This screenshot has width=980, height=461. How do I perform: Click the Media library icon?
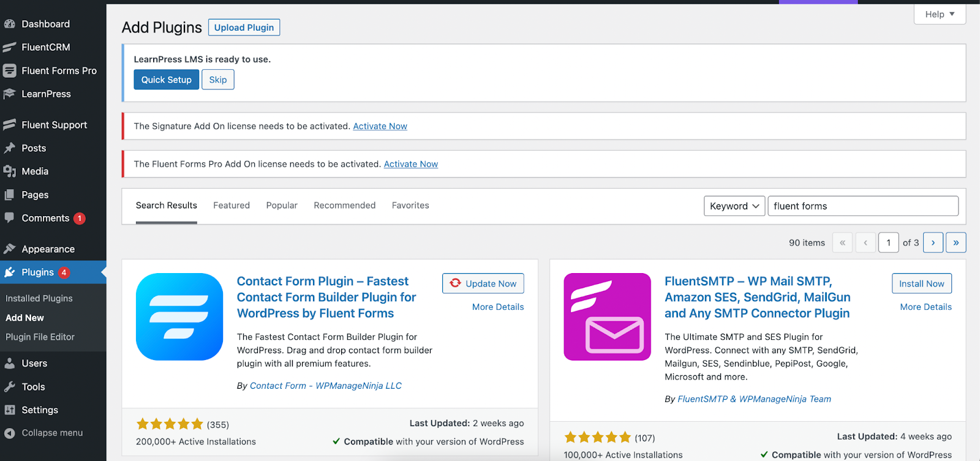[9, 171]
